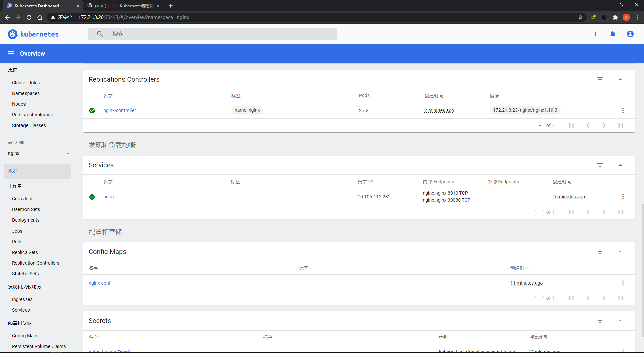Open Namespaces in sidebar
Screen dimensions: 644x353
(x=26, y=93)
